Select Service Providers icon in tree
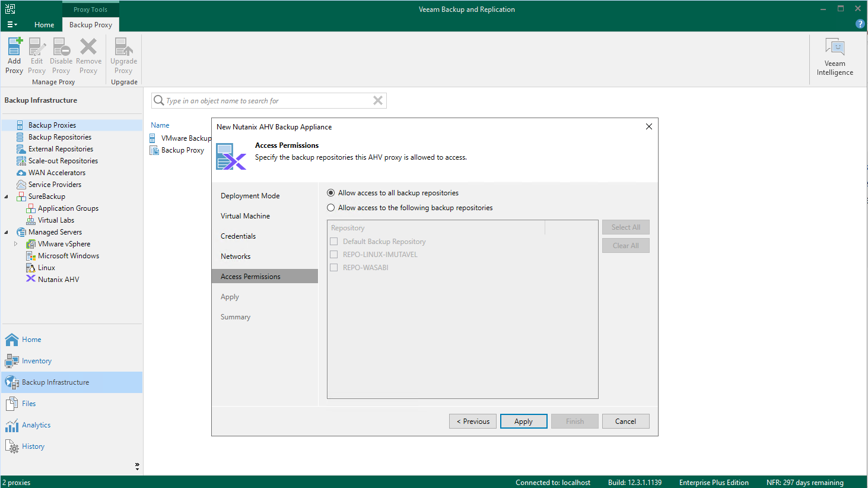Image resolution: width=868 pixels, height=488 pixels. point(21,185)
